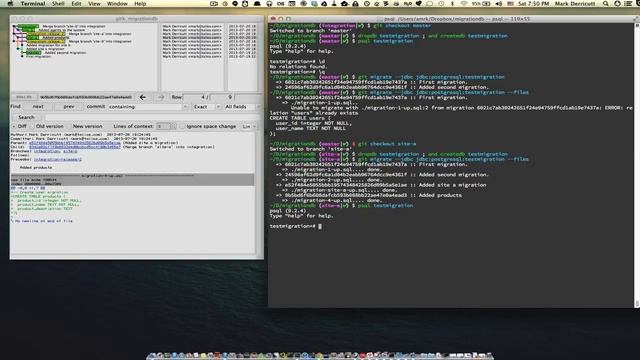640x360 pixels.
Task: Click the SHA1 ID label button
Action: click(x=24, y=97)
